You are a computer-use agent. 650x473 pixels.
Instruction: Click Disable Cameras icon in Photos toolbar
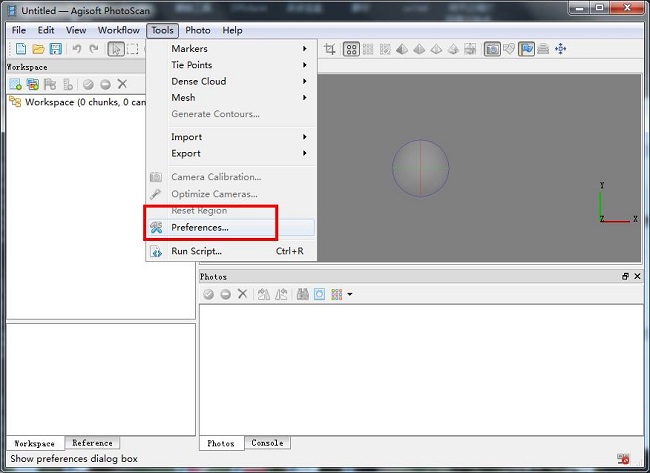[x=226, y=294]
